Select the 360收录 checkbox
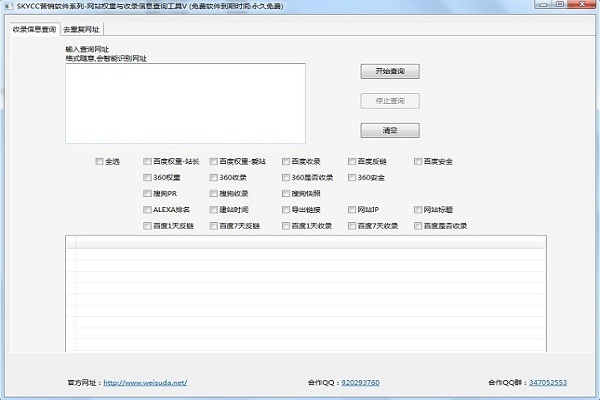 (x=214, y=178)
